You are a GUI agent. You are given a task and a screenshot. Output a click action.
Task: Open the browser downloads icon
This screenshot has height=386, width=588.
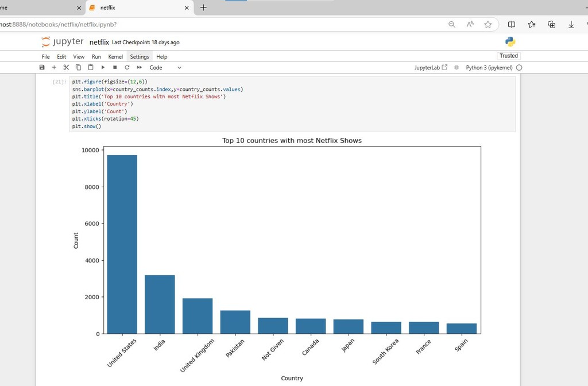(571, 24)
